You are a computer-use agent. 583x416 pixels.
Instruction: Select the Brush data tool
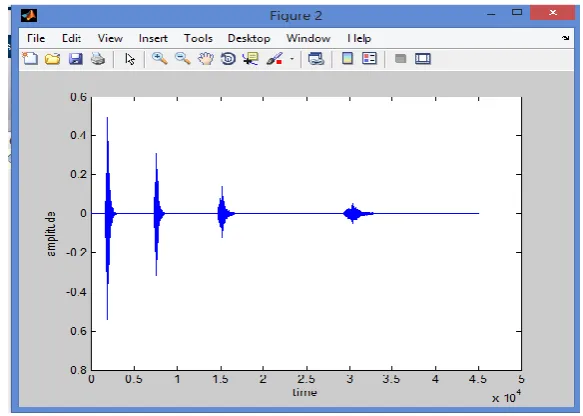(274, 59)
